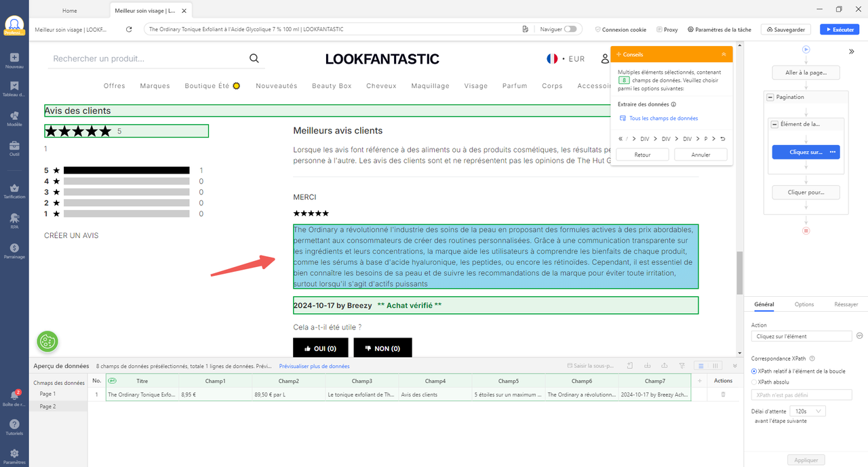868x467 pixels.
Task: Open the Visage menu on the website
Action: (x=476, y=86)
